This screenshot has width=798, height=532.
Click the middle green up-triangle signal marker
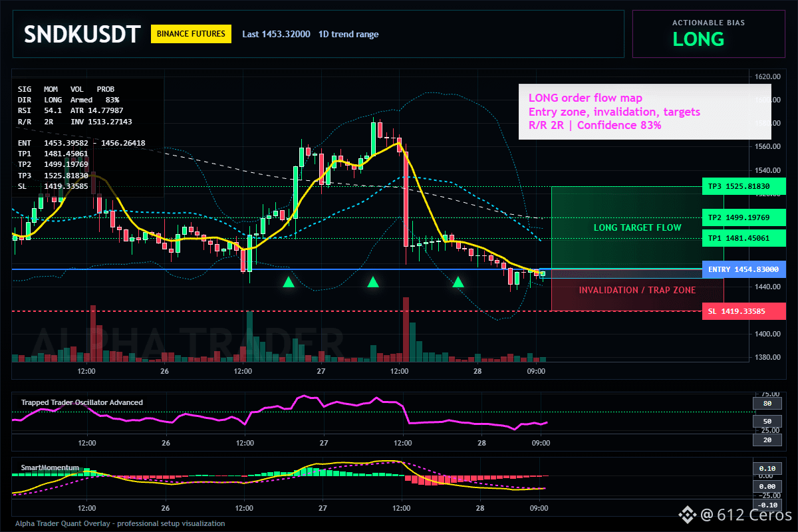pos(373,282)
